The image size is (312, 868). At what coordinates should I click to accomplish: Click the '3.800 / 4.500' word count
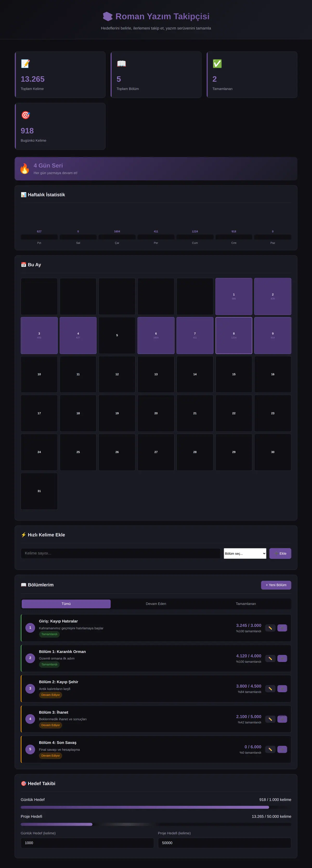[249, 686]
